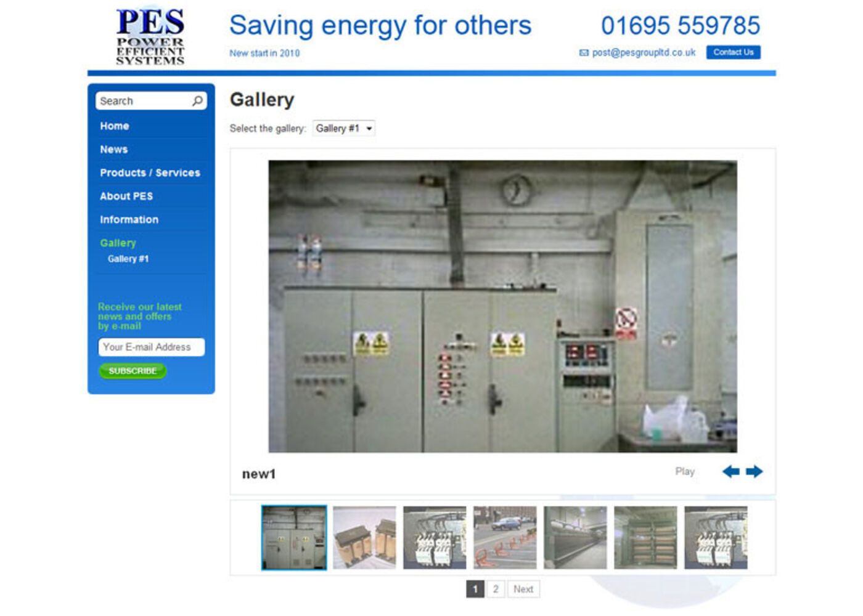Image resolution: width=863 pixels, height=616 pixels.
Task: Focus the Your E-mail Address field
Action: point(152,347)
